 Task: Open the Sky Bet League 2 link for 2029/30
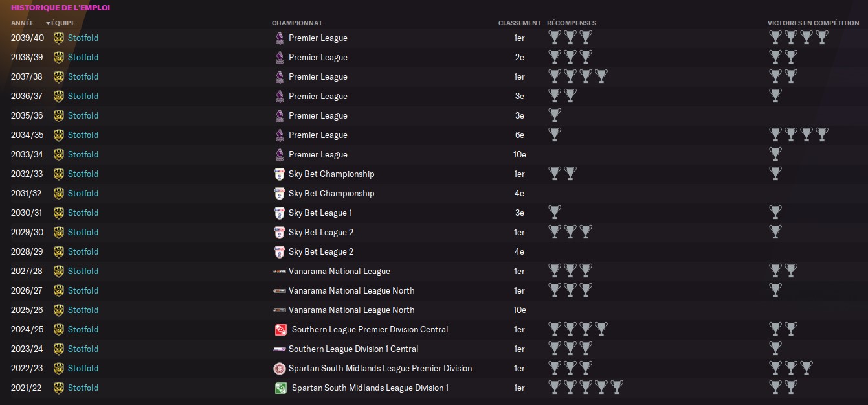tap(321, 232)
